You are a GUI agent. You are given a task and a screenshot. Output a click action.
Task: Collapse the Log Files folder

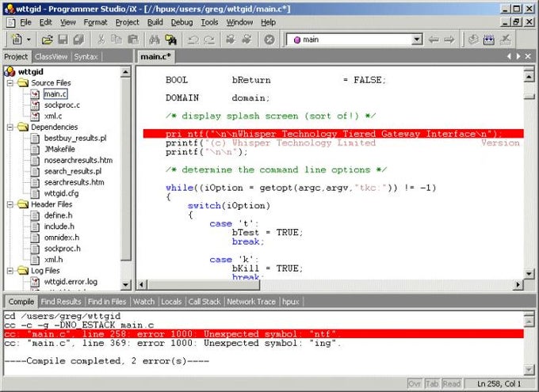coord(10,271)
